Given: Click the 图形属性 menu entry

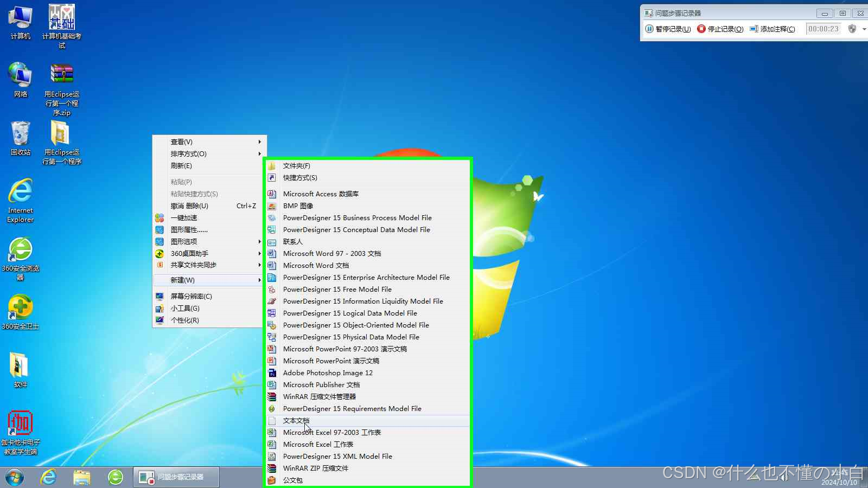Looking at the screenshot, I should click(x=208, y=229).
